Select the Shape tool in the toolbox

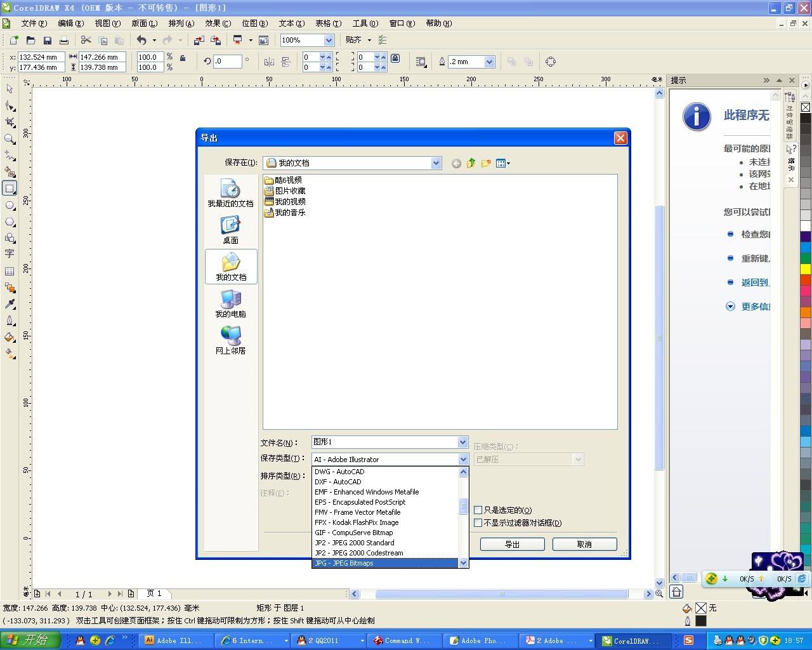[x=10, y=105]
